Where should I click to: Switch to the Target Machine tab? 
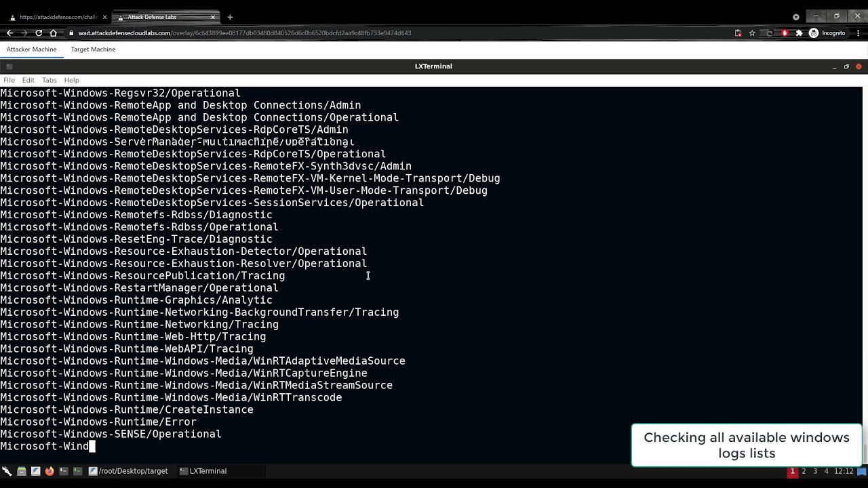tap(93, 49)
